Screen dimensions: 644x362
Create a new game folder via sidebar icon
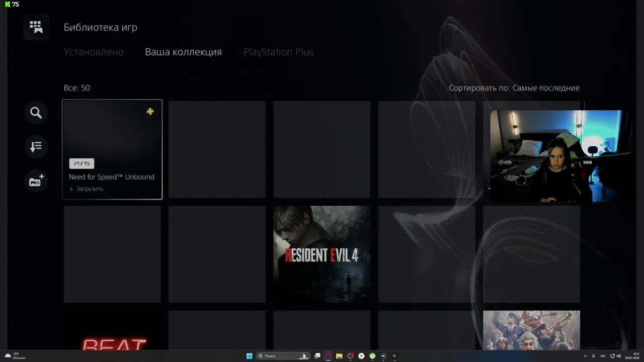(x=36, y=181)
